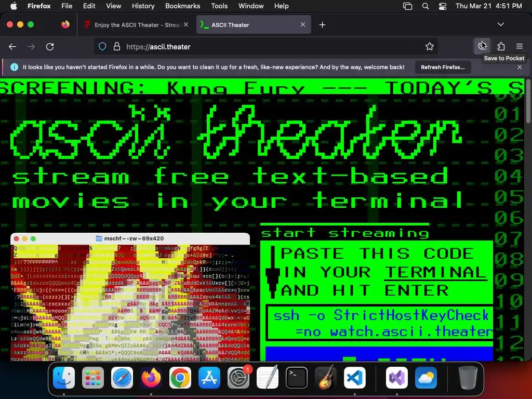Viewport: 532px width, 399px height.
Task: Open the Window menu
Action: tap(251, 6)
